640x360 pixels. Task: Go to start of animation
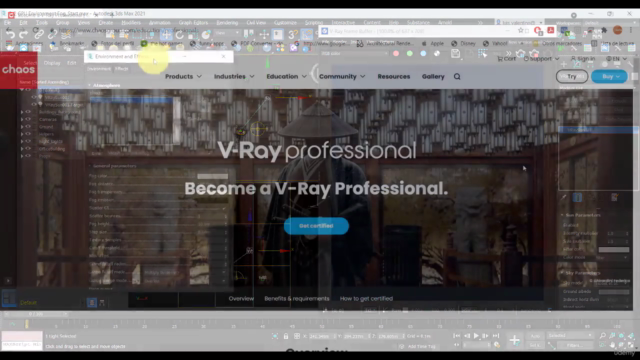coord(456,336)
